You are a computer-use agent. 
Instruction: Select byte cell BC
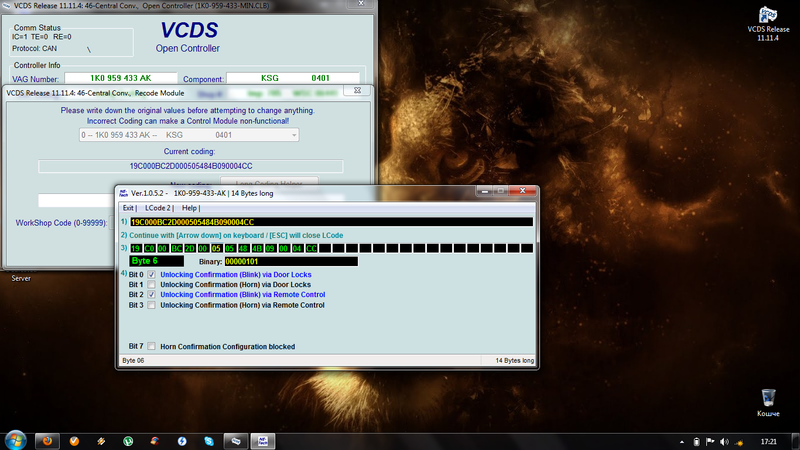[x=177, y=248]
